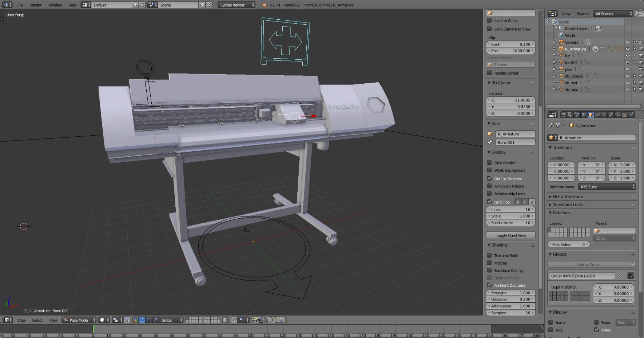Viewport: 644px width, 338px height.
Task: Open the Render menu
Action: click(x=35, y=5)
